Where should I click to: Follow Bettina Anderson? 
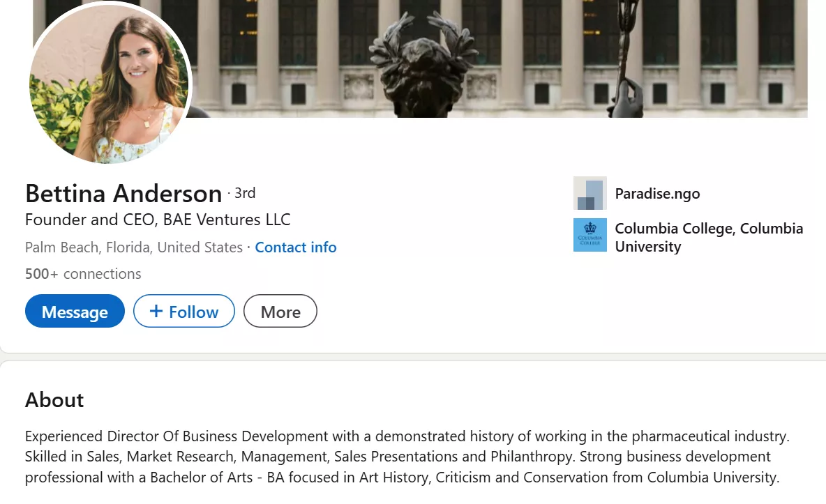[184, 312]
